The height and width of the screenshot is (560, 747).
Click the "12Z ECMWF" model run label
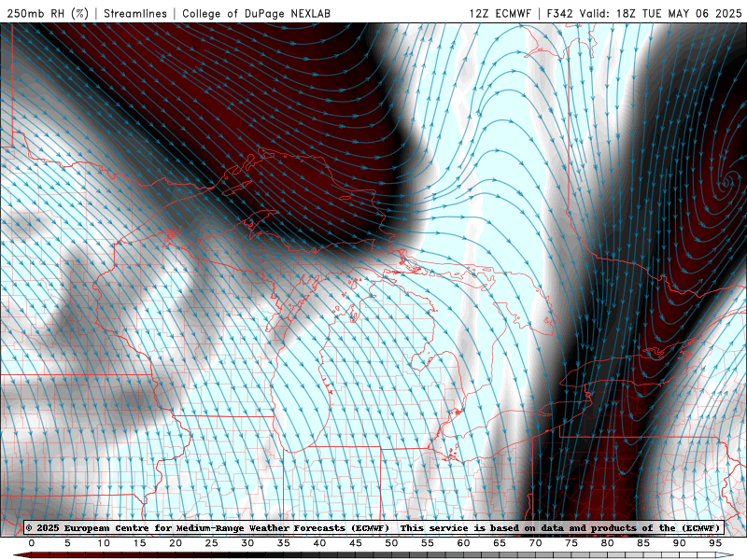(x=500, y=13)
